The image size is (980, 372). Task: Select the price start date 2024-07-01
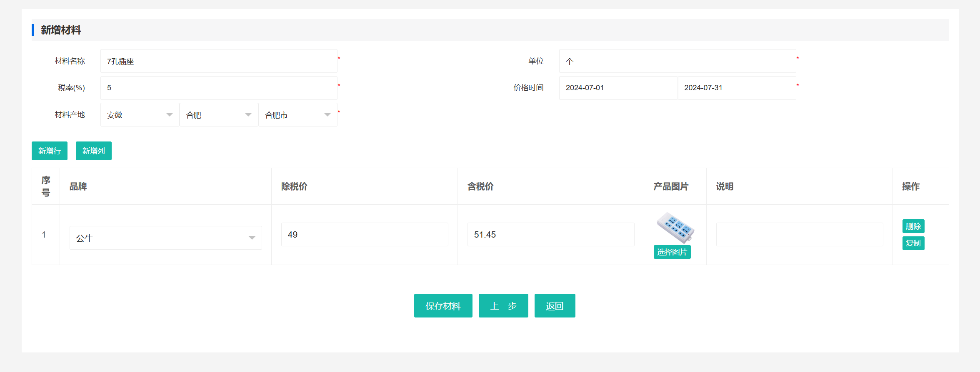(617, 88)
